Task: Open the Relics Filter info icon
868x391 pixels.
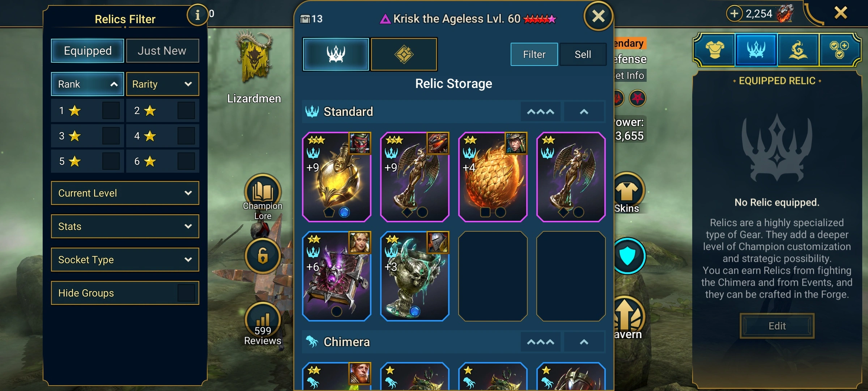Action: (197, 15)
